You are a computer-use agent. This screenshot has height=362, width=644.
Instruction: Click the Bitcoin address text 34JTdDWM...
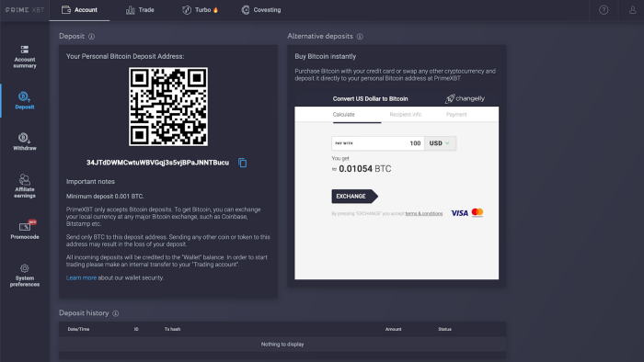(157, 163)
